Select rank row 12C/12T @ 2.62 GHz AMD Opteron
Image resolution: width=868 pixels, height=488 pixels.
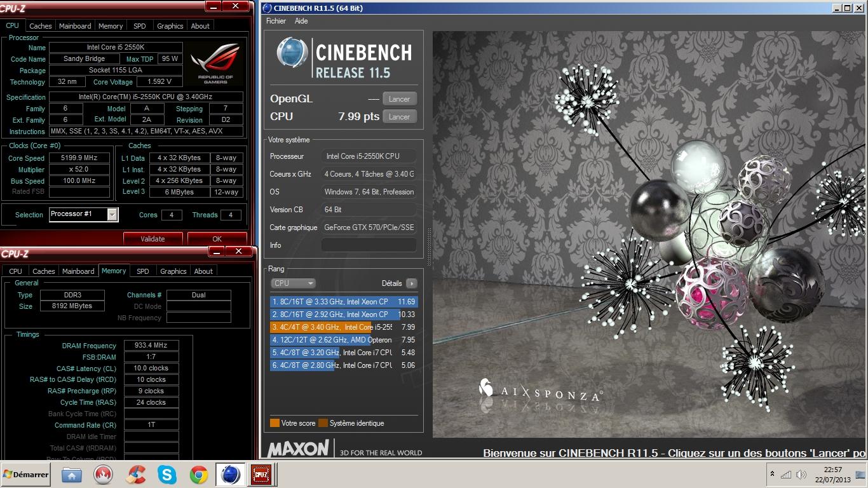click(344, 340)
